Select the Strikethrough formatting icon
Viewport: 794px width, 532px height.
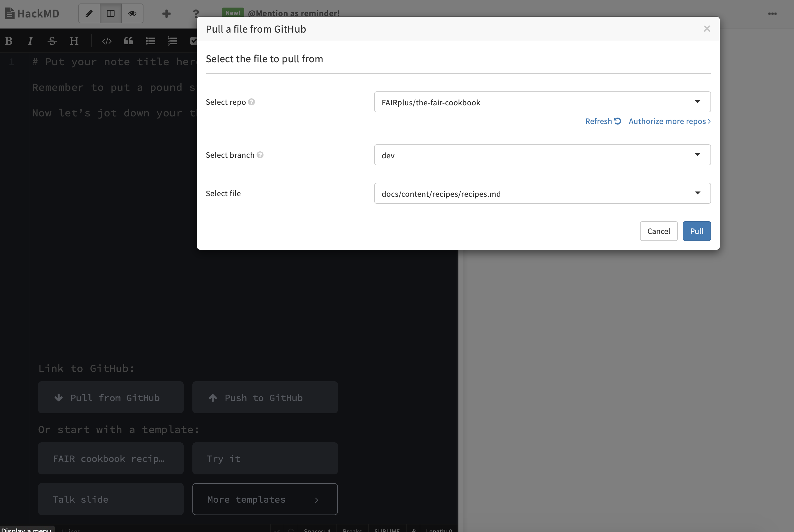click(52, 40)
